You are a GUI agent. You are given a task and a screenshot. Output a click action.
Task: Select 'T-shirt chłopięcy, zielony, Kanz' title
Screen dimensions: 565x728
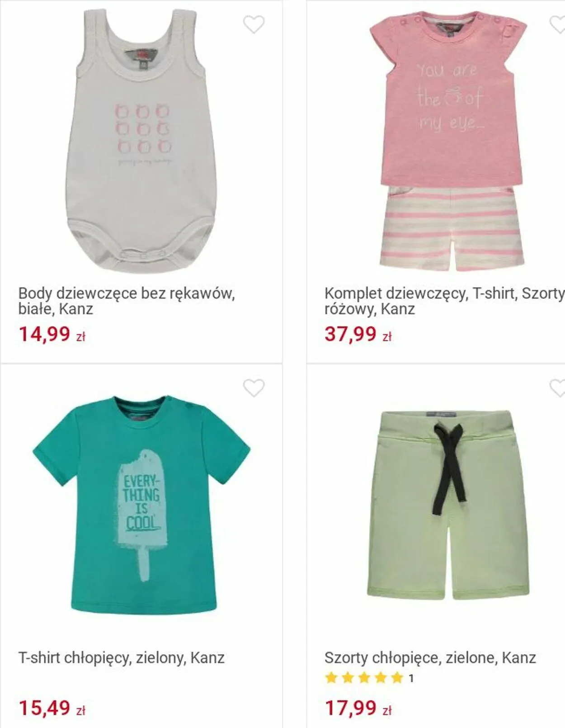pos(121,657)
